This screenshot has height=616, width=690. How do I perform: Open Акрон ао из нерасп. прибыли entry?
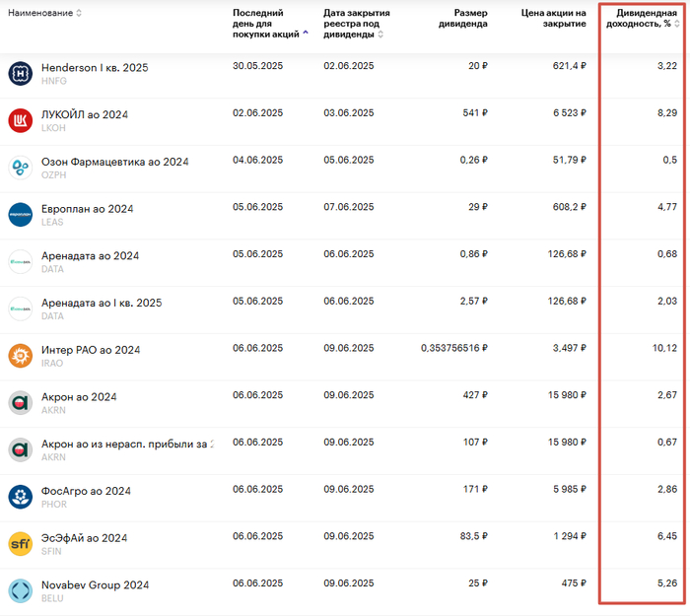[124, 444]
